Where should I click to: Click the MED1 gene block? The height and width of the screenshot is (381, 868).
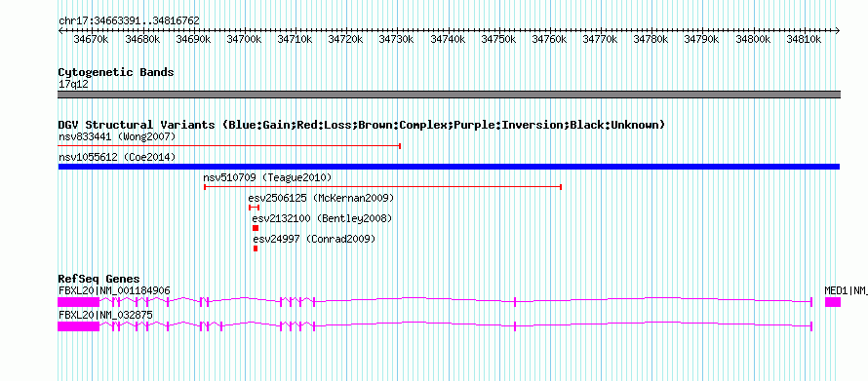coord(833,302)
